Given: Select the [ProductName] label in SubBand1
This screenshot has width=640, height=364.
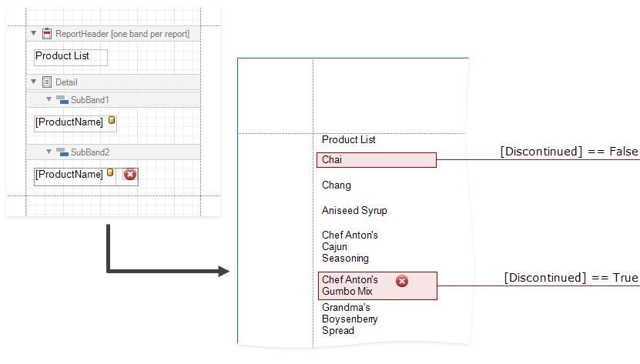Looking at the screenshot, I should [x=69, y=122].
